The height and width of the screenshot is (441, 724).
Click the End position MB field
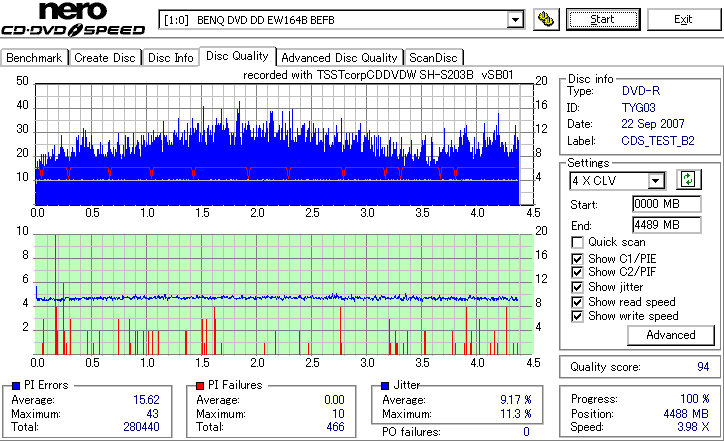coord(666,225)
